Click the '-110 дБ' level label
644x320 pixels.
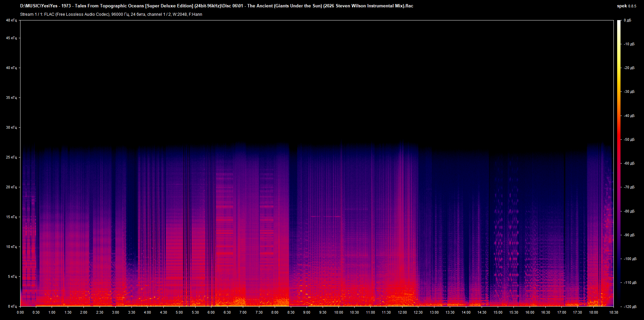tap(630, 283)
